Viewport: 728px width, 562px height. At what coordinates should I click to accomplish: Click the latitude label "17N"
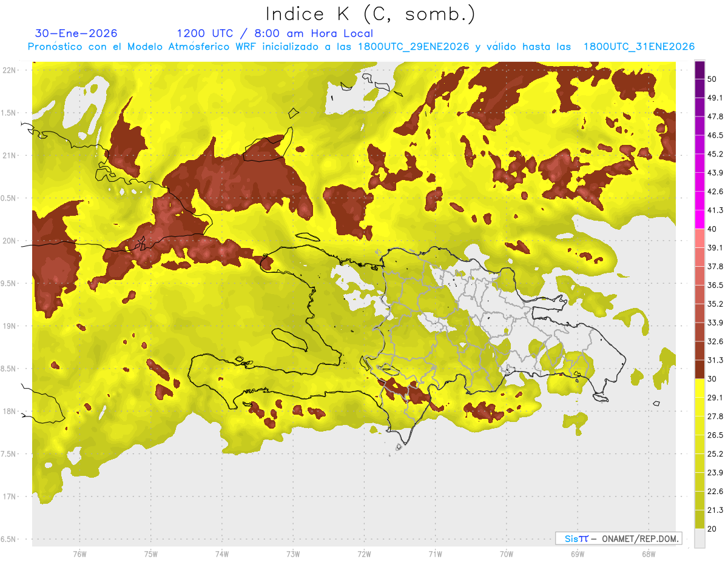click(x=9, y=497)
